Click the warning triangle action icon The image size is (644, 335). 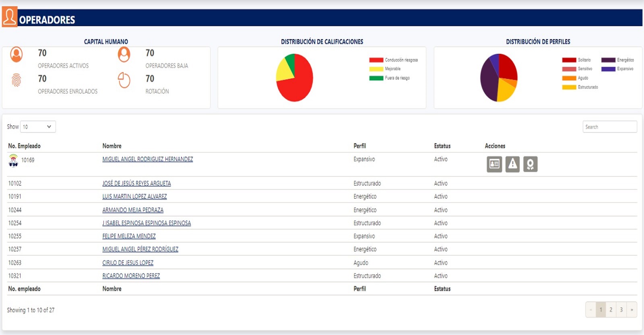click(512, 164)
